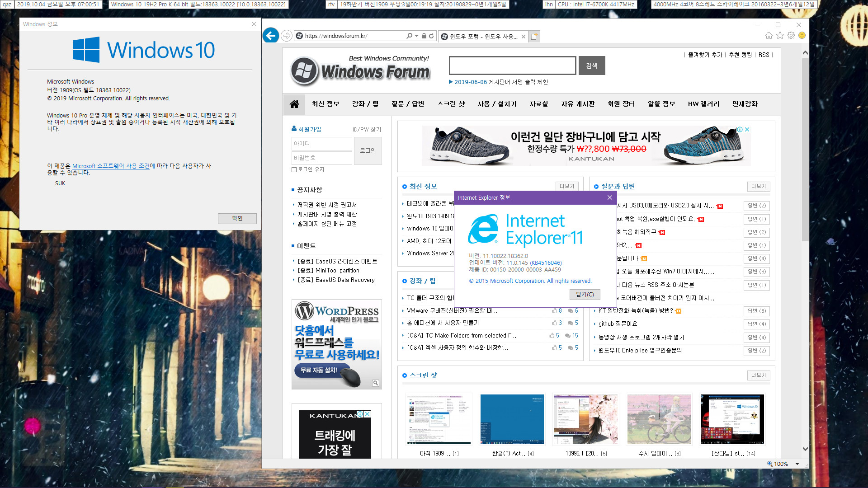Click 확인 in Windows 정보 window

(237, 218)
